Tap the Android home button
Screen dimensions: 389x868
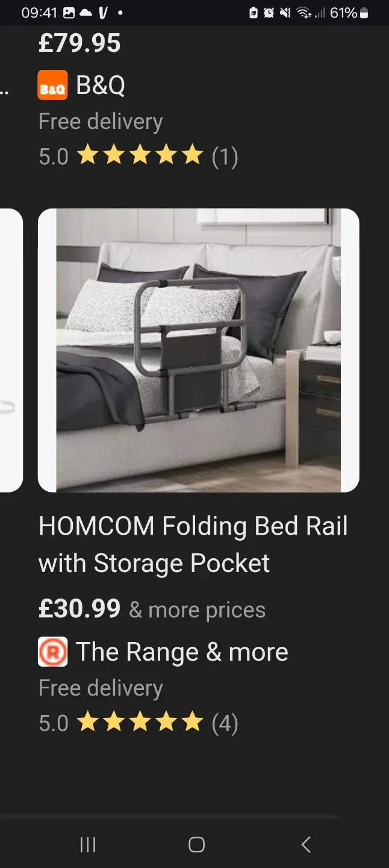(x=196, y=844)
